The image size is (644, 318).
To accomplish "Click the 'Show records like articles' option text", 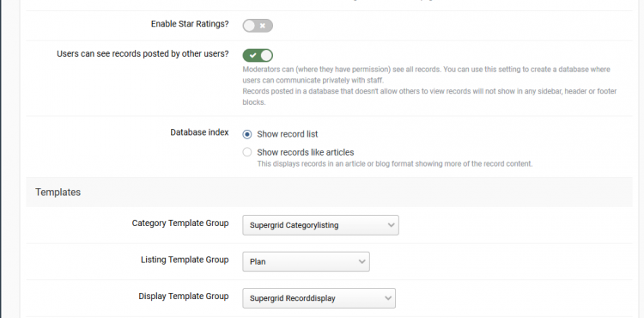I will (x=306, y=152).
